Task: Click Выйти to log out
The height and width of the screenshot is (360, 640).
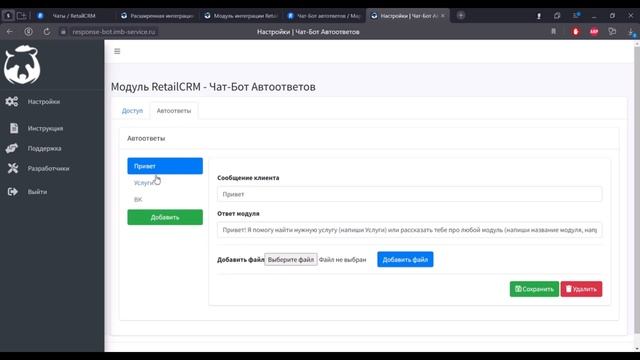Action: (37, 191)
